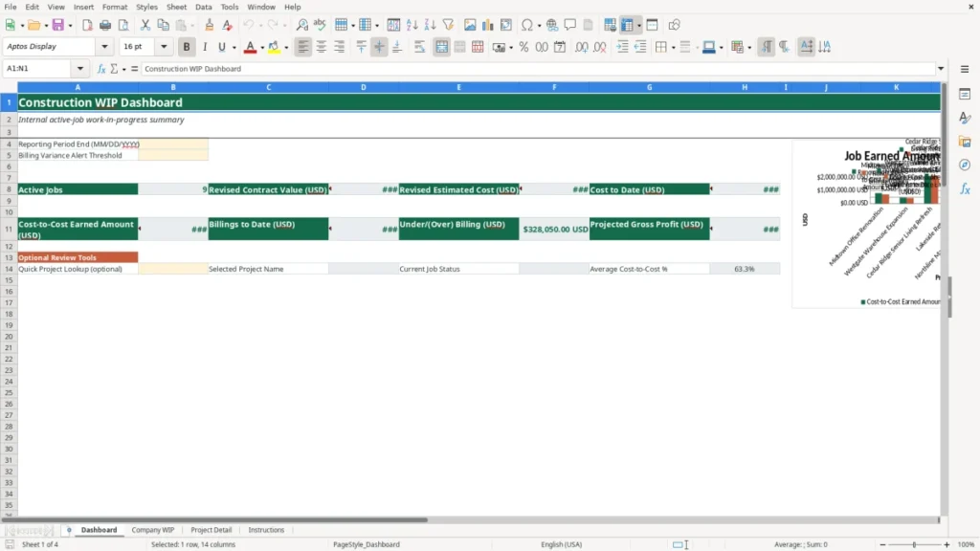Image resolution: width=980 pixels, height=551 pixels.
Task: Format as percent
Action: 523,47
